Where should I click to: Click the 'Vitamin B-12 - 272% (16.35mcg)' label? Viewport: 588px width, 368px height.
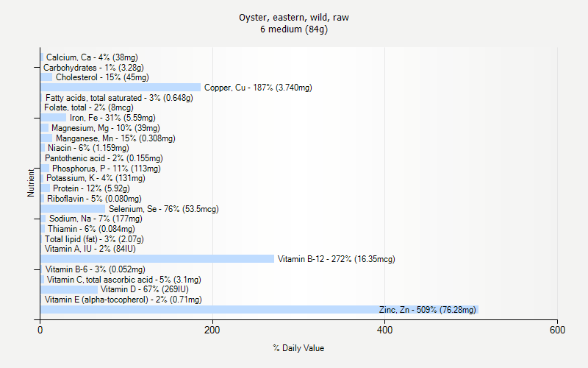tap(337, 259)
